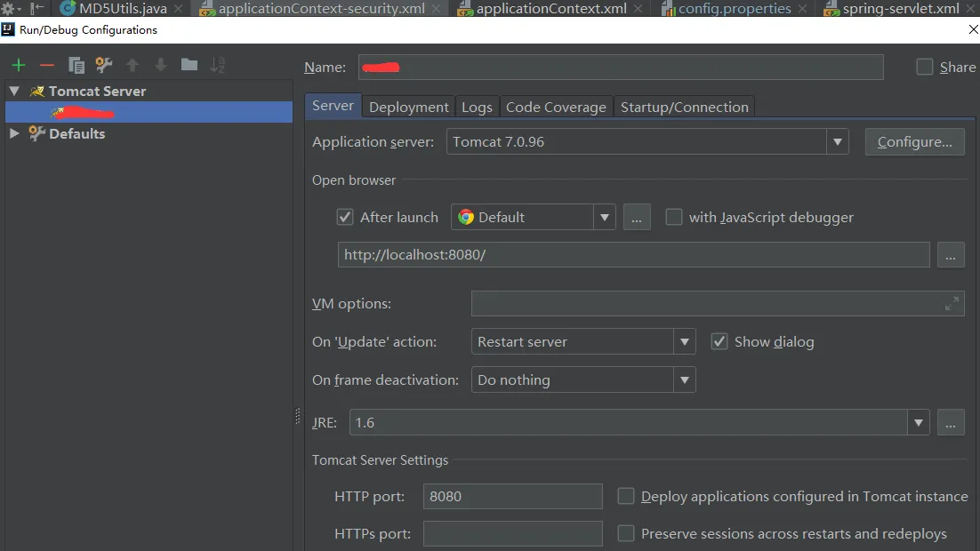
Task: Click the Sort Configurations alphabetically icon
Action: [217, 65]
